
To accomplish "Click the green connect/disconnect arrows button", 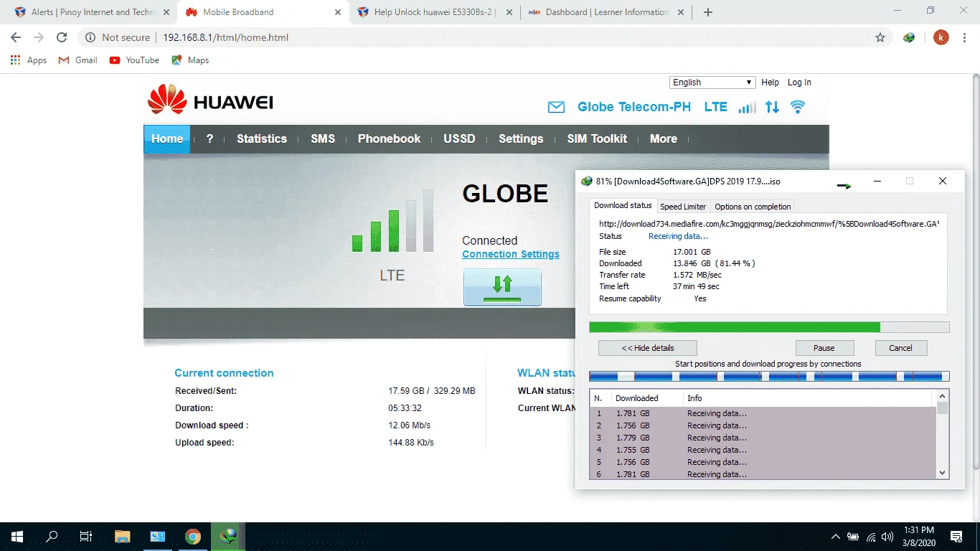I will coord(502,287).
